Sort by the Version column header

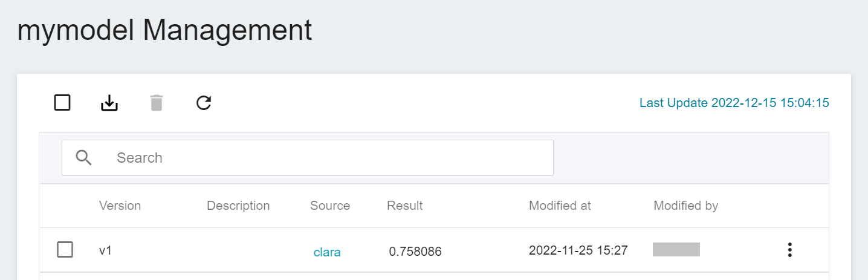pos(120,206)
